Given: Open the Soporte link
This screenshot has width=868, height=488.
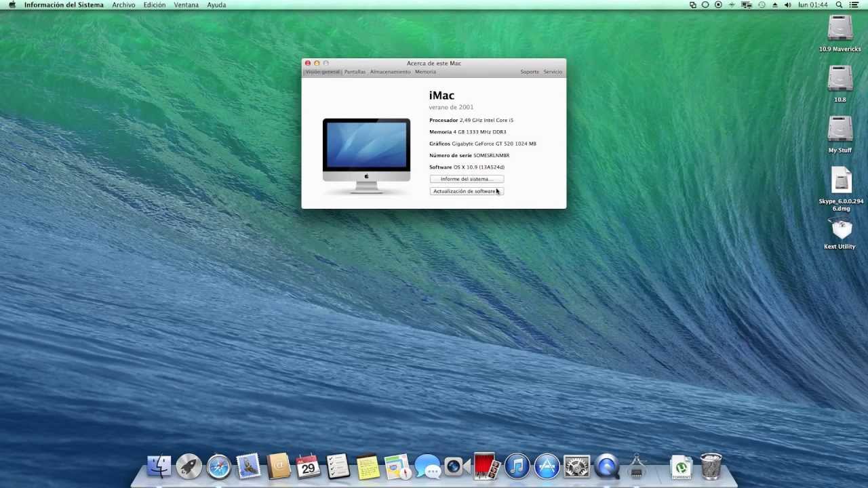Looking at the screenshot, I should click(530, 72).
